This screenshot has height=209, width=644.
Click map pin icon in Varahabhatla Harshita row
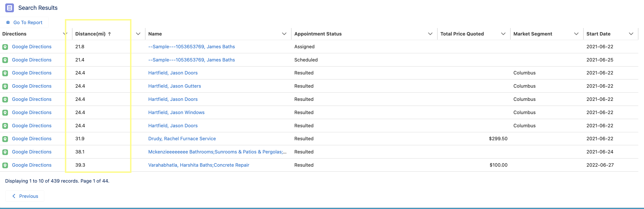click(5, 165)
